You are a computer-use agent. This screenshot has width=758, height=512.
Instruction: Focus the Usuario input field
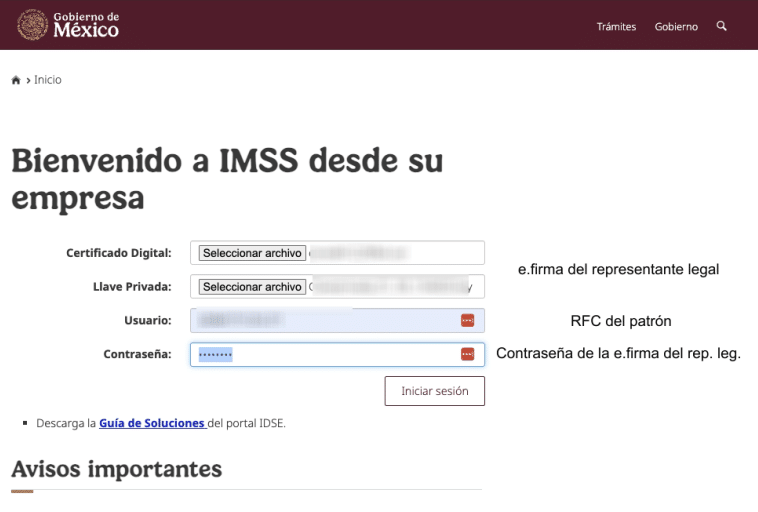pyautogui.click(x=337, y=321)
